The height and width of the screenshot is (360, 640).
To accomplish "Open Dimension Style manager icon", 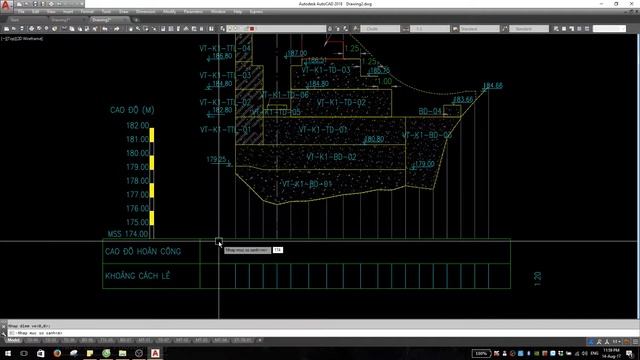I will coord(405,29).
